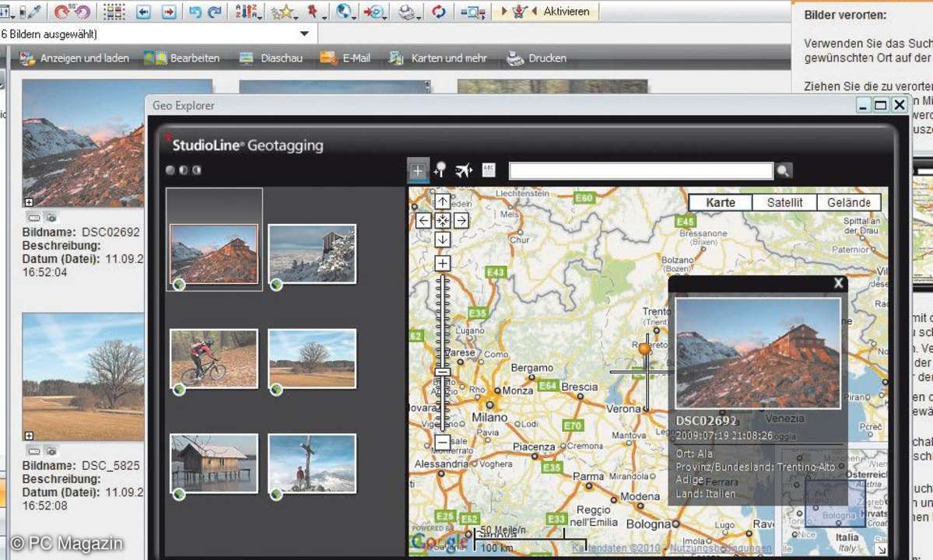Image resolution: width=933 pixels, height=560 pixels.
Task: Open the select-all grid tool
Action: [x=114, y=12]
